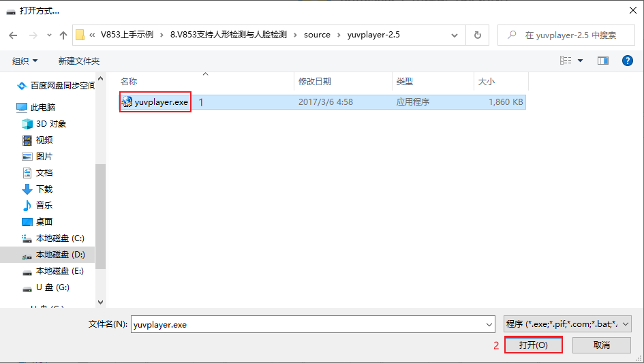The width and height of the screenshot is (644, 363).
Task: Click 视频 film icon
Action: (27, 140)
